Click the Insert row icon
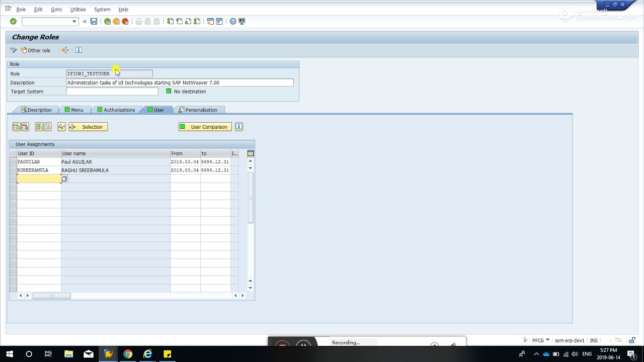Viewport: 644px width, 362px height. (x=16, y=127)
